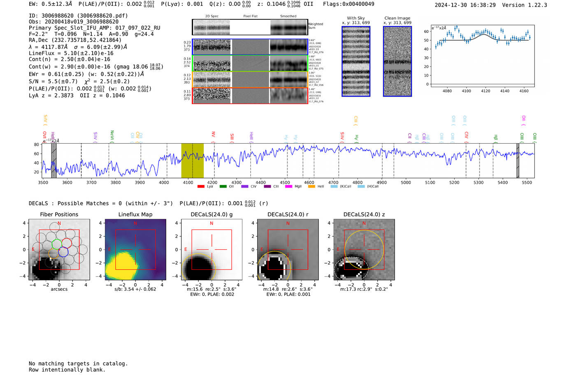This screenshot has width=576, height=392.
Task: Click the gray hatched region near 5460Å
Action: [x=518, y=160]
